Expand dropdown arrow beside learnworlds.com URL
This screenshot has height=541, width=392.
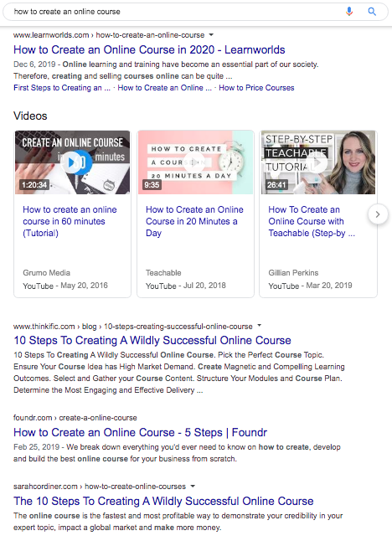(x=212, y=35)
